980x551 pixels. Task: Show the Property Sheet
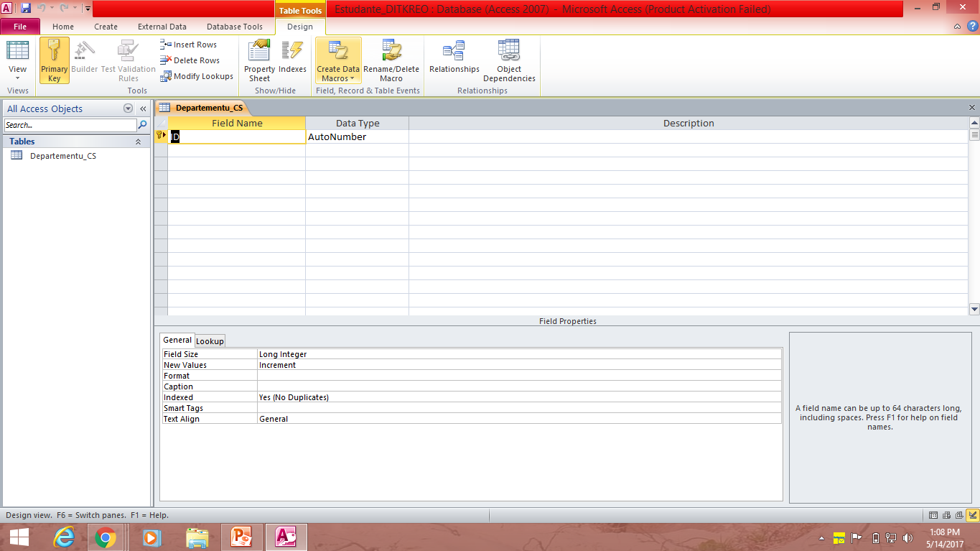259,60
